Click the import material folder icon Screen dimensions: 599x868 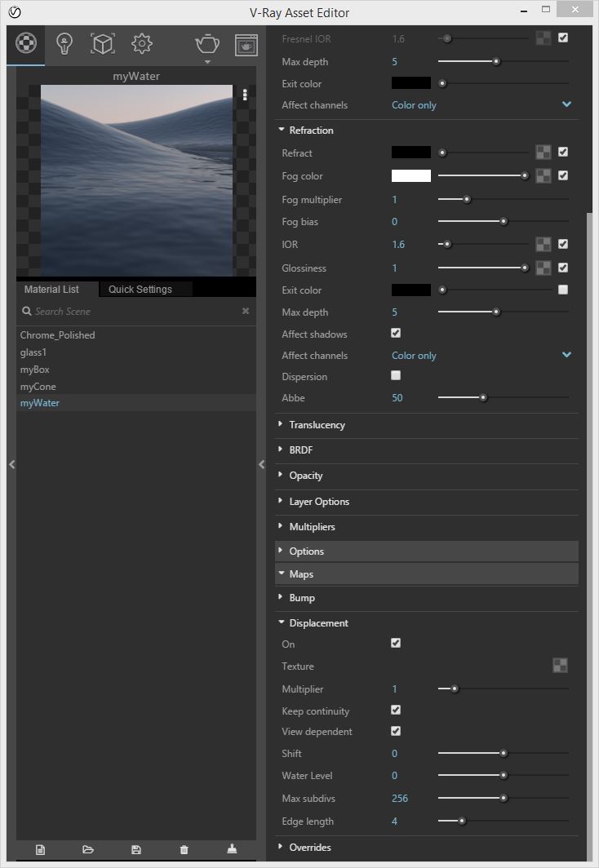click(88, 850)
